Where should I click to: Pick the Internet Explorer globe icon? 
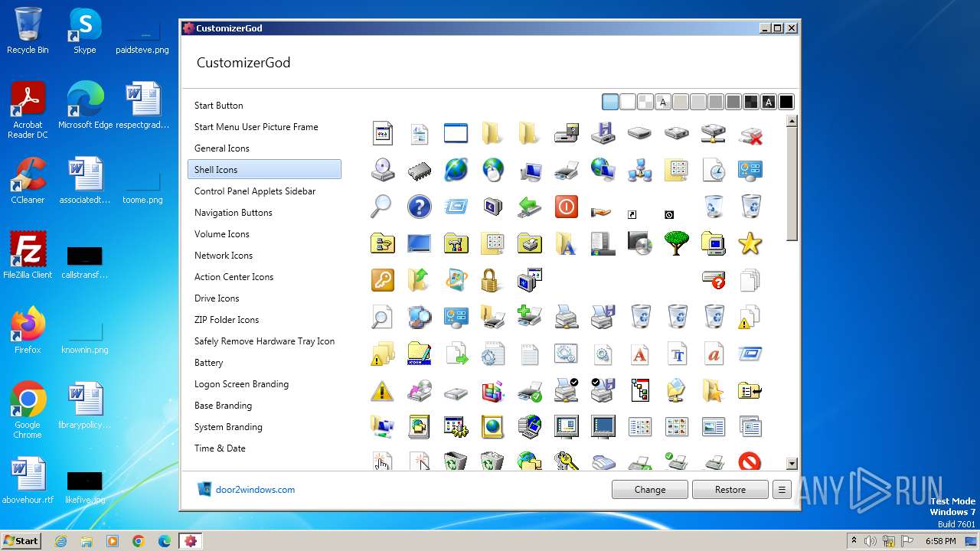pyautogui.click(x=456, y=170)
